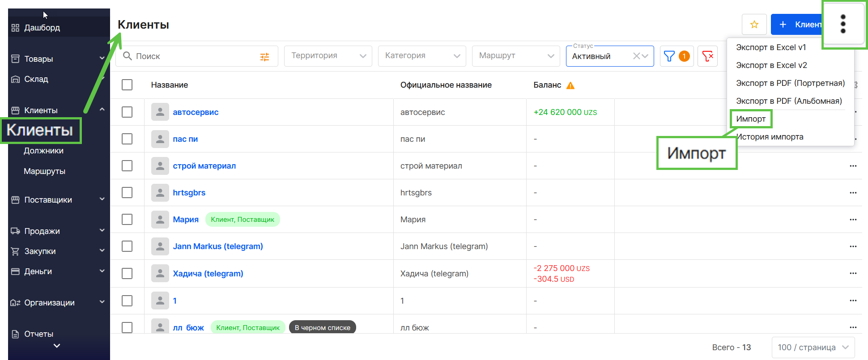This screenshot has height=360, width=868.
Task: Open the Jann Markus (telegram) client link
Action: 218,246
